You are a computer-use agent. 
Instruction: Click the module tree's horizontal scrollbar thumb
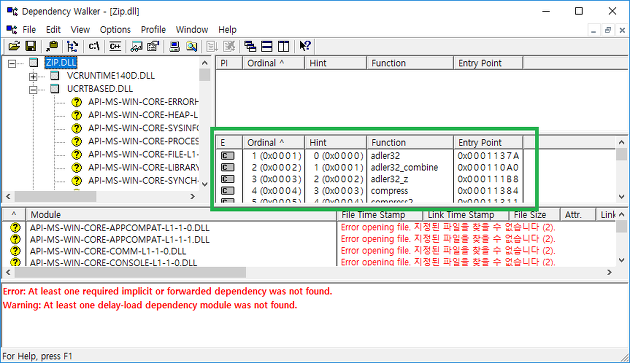[x=55, y=197]
